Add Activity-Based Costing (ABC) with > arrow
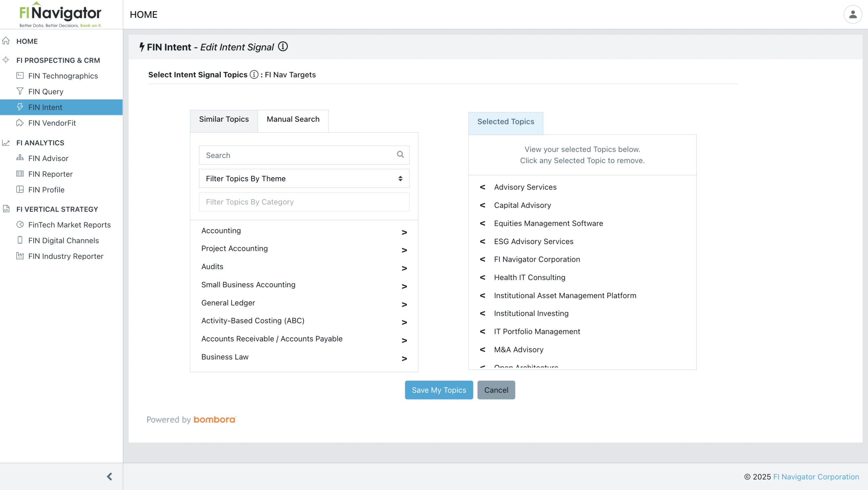Screen dimensions: 868x490 [404, 322]
